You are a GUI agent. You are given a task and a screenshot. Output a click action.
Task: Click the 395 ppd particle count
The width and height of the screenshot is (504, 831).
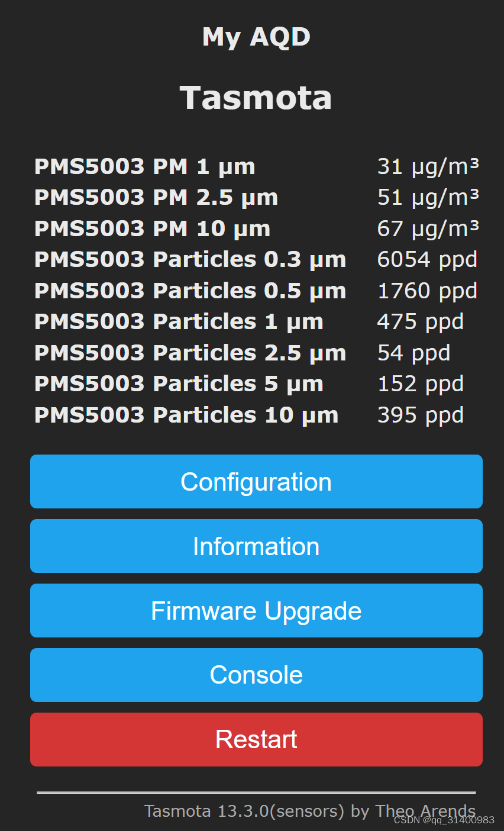click(420, 415)
